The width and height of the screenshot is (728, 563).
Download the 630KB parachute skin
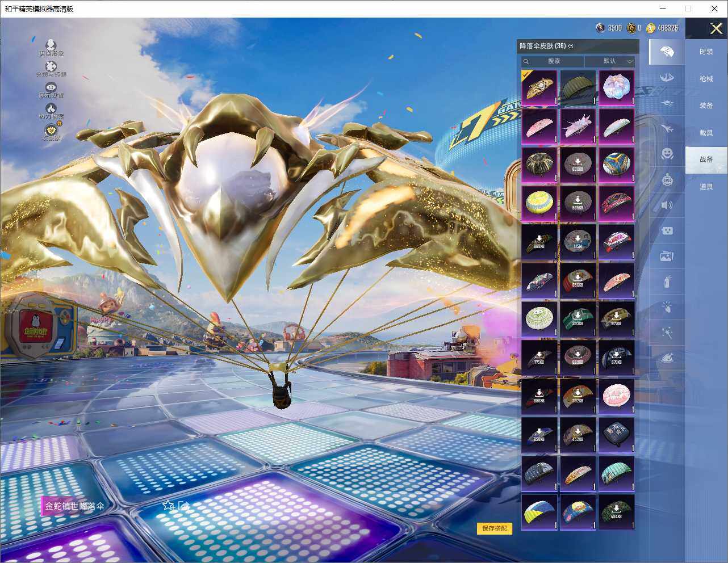click(578, 165)
